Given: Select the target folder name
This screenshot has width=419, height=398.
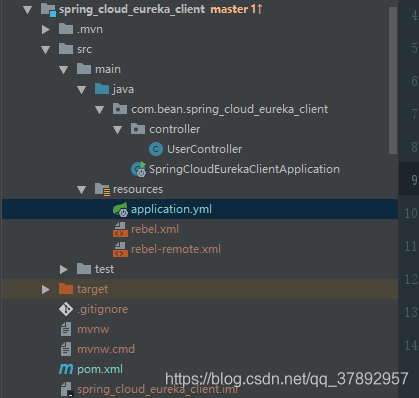Looking at the screenshot, I should pyautogui.click(x=93, y=290).
